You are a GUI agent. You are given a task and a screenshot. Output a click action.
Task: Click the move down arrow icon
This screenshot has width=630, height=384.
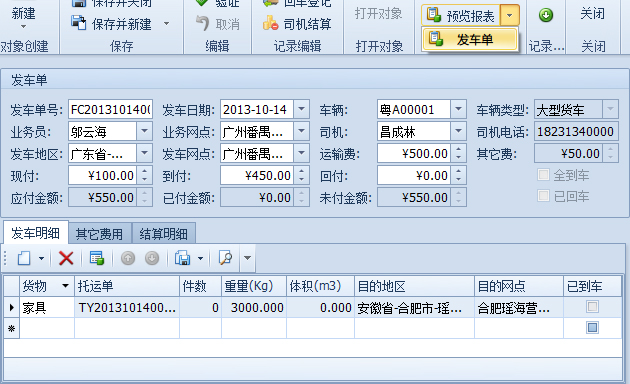tap(152, 258)
